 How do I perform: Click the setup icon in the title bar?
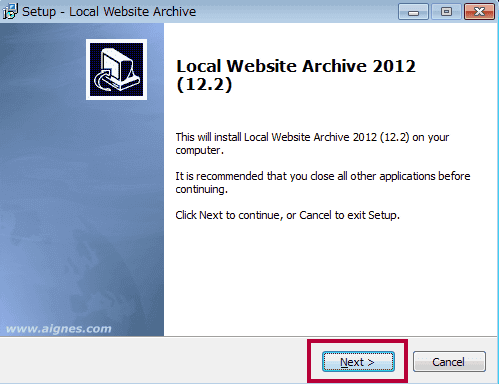click(10, 11)
